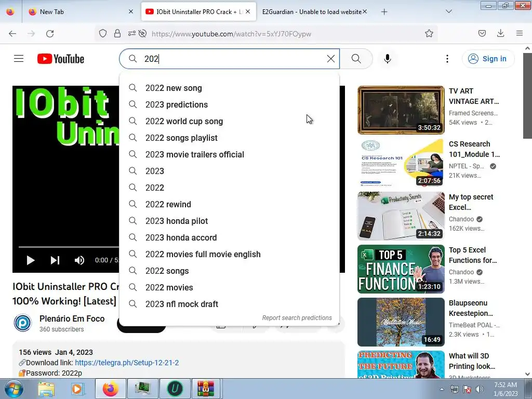
Task: Open Windows Explorer from taskbar
Action: [x=46, y=389]
